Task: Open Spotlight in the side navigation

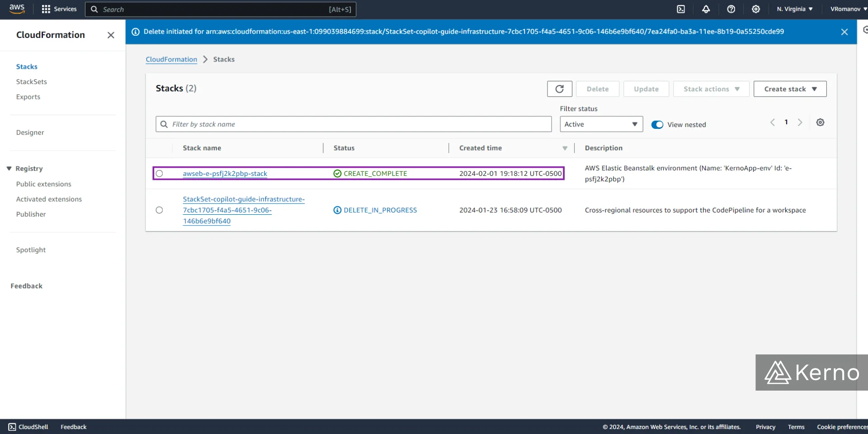Action: 31,250
